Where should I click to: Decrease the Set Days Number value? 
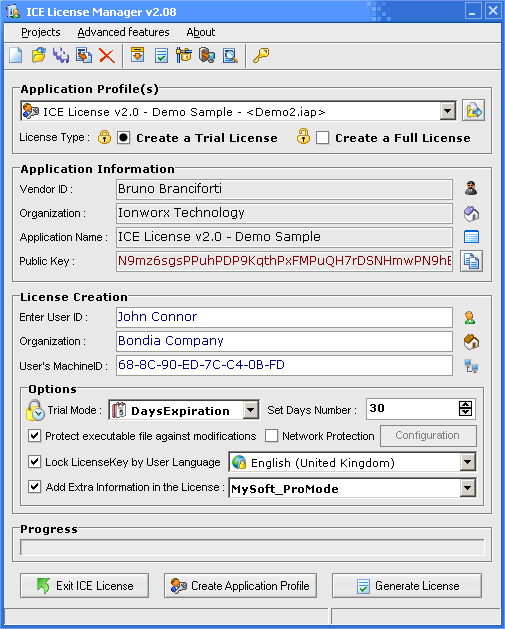tap(465, 412)
